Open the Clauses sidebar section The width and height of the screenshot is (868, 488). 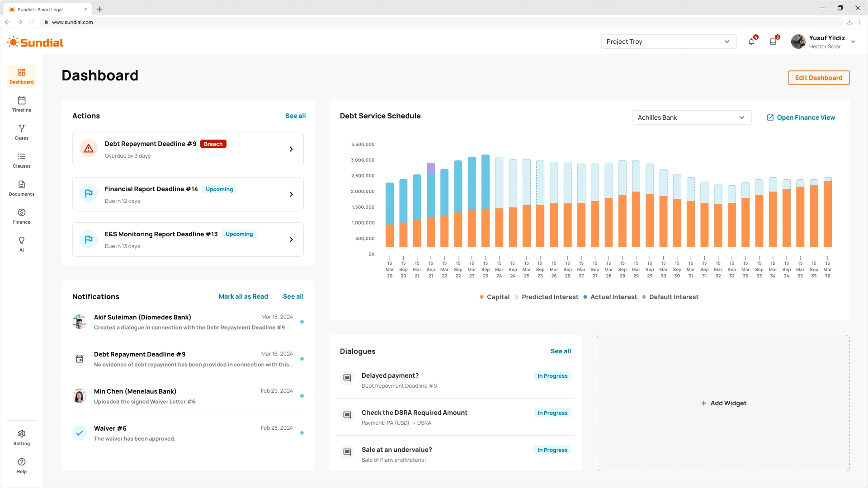pos(21,160)
